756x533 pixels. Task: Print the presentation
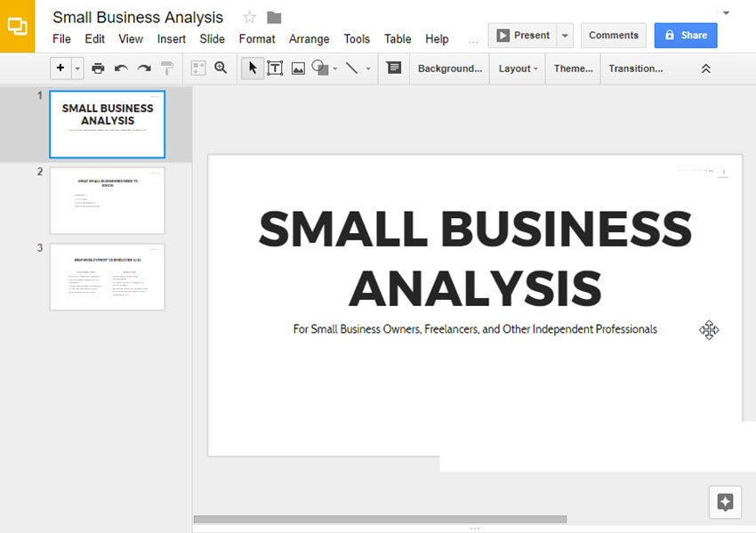[98, 68]
